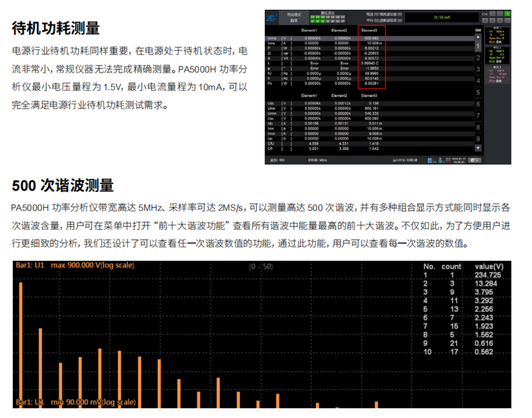Click the tallest orange harmonic bar
This screenshot has height=418, width=532.
pos(20,345)
